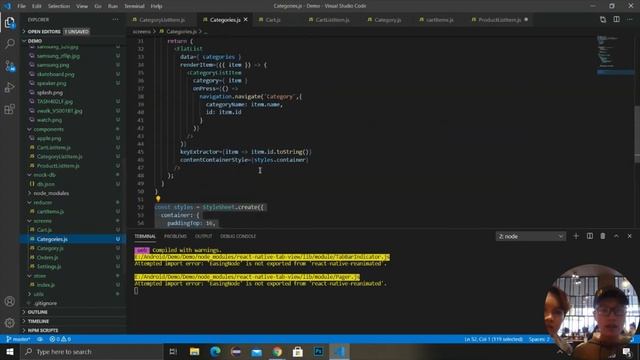Click Task View taskbar button

tap(173, 351)
